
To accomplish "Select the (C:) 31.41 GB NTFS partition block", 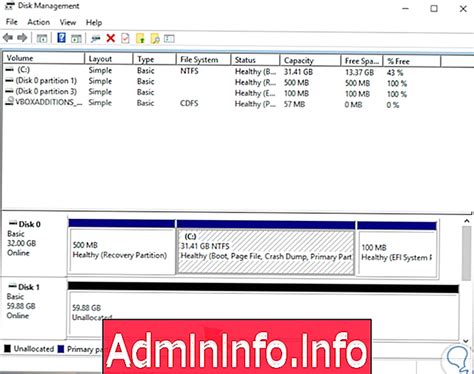I will click(266, 248).
